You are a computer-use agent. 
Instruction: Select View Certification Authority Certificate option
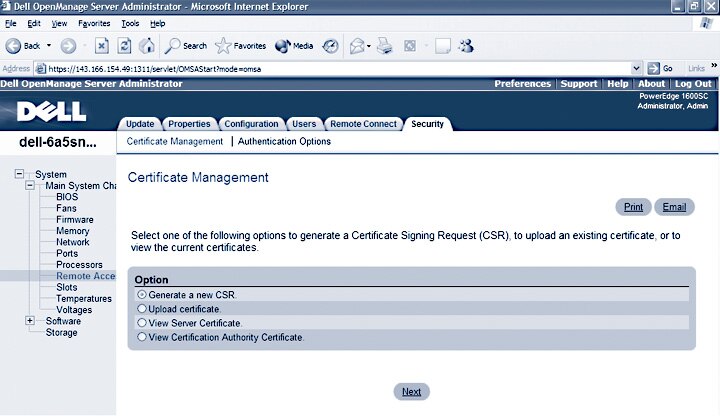point(142,337)
